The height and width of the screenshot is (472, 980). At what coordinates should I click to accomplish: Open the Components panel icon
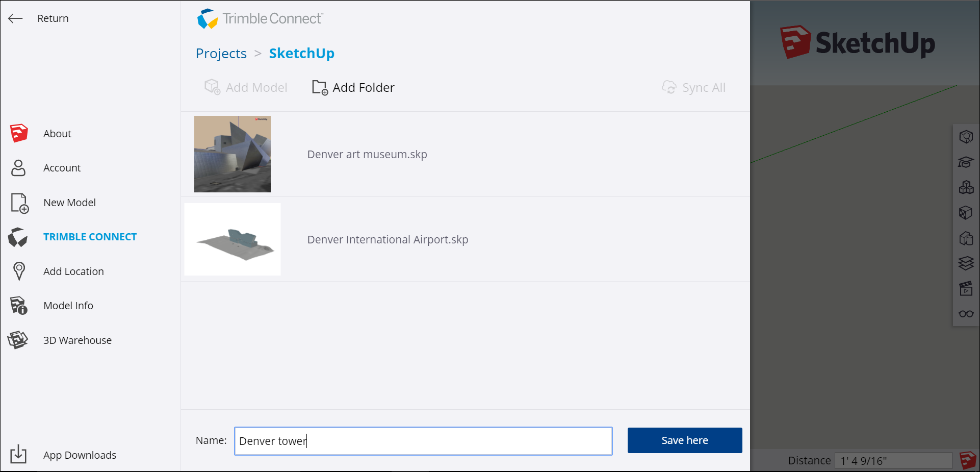click(966, 187)
